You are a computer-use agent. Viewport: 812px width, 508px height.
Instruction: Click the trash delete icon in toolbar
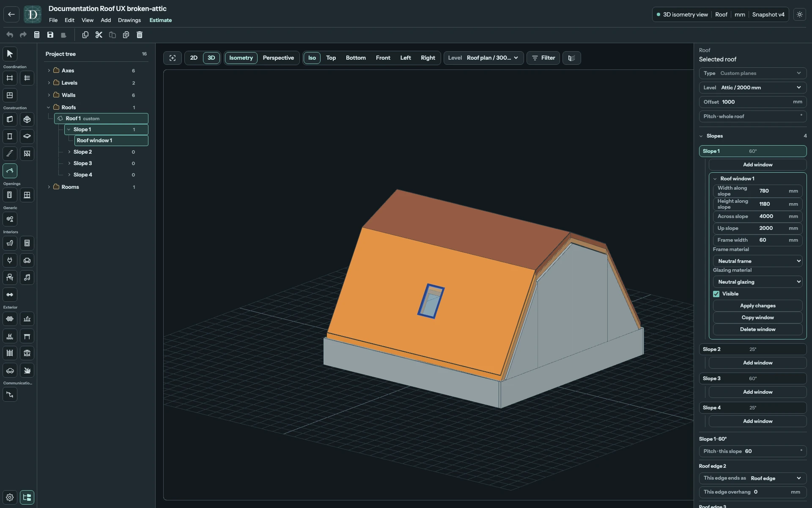140,35
